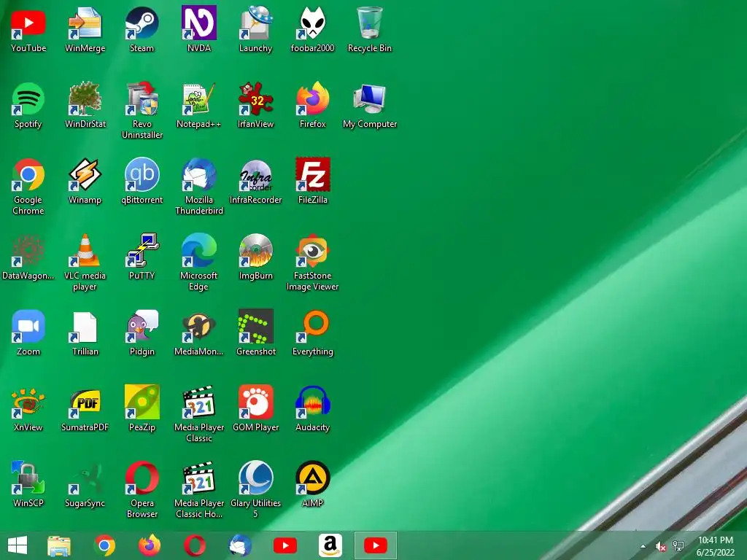Click the muted volume tray icon
Screen dimensions: 747x560
point(660,546)
